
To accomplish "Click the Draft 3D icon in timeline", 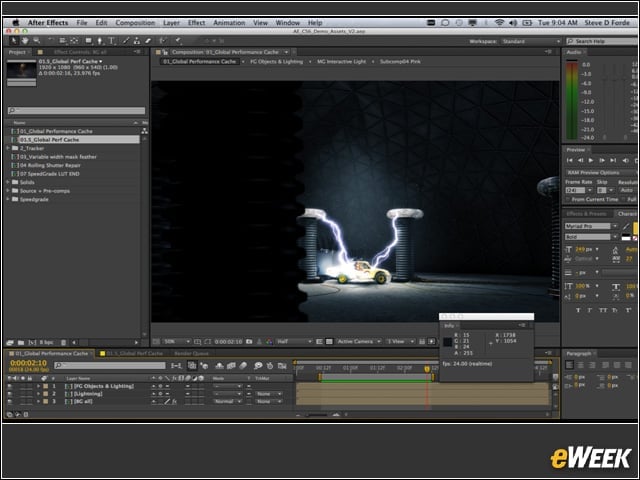I will click(204, 366).
